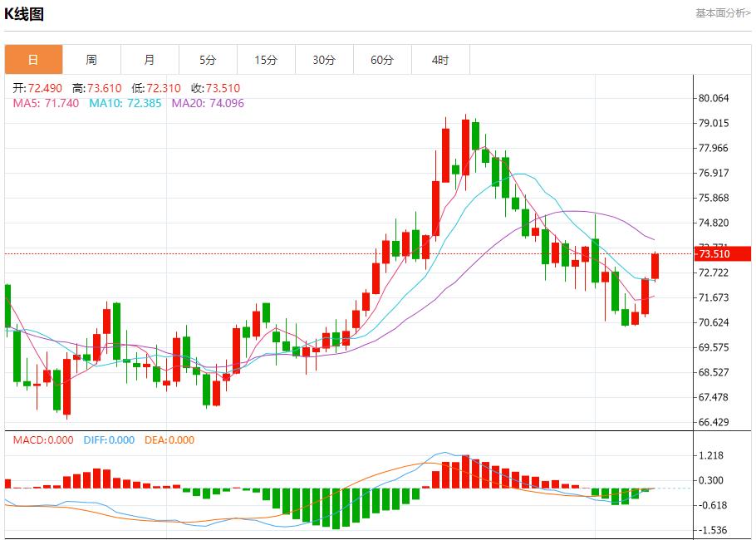Screen dimensions: 756x540
Task: Switch to the 周 weekly tab
Action: tap(91, 60)
